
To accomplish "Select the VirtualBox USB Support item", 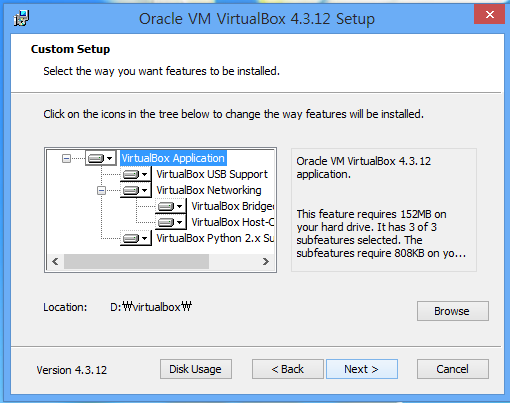I will tap(212, 174).
